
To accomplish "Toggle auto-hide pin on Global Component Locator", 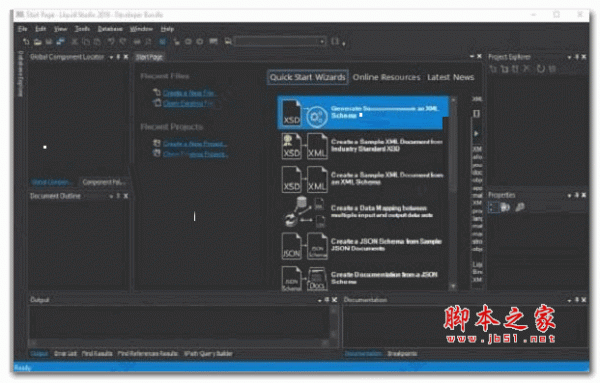I will click(118, 57).
